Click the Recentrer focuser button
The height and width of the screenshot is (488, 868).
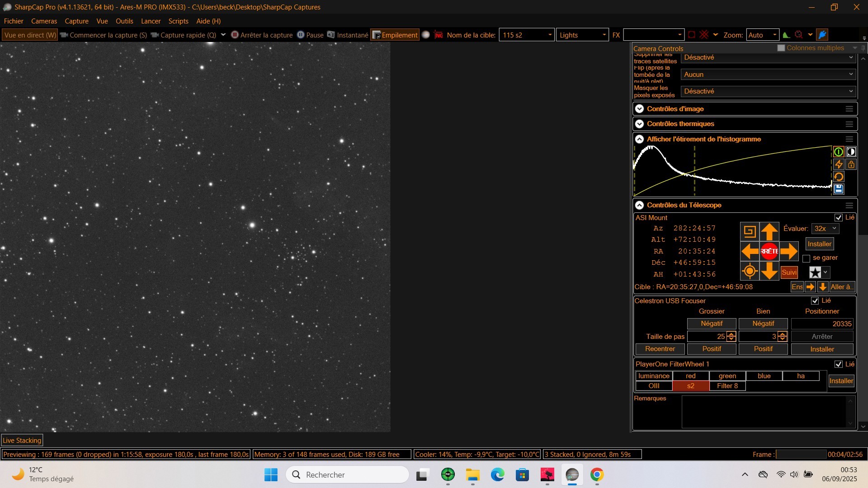pyautogui.click(x=660, y=349)
